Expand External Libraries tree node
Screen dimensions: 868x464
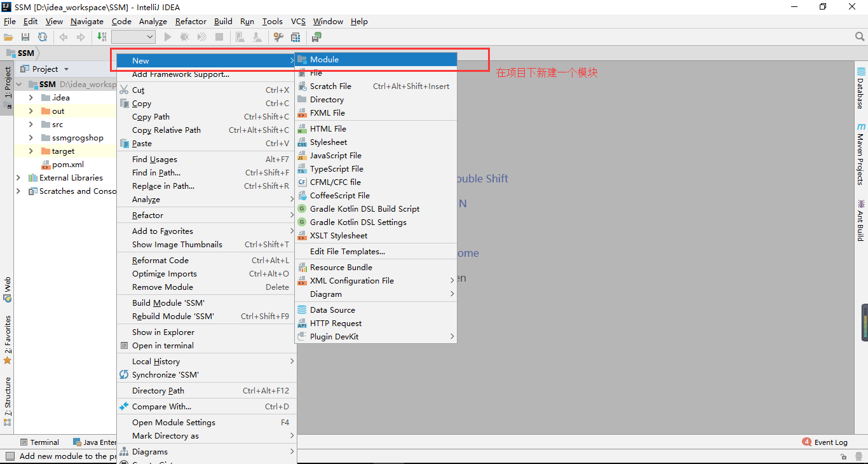coord(18,178)
